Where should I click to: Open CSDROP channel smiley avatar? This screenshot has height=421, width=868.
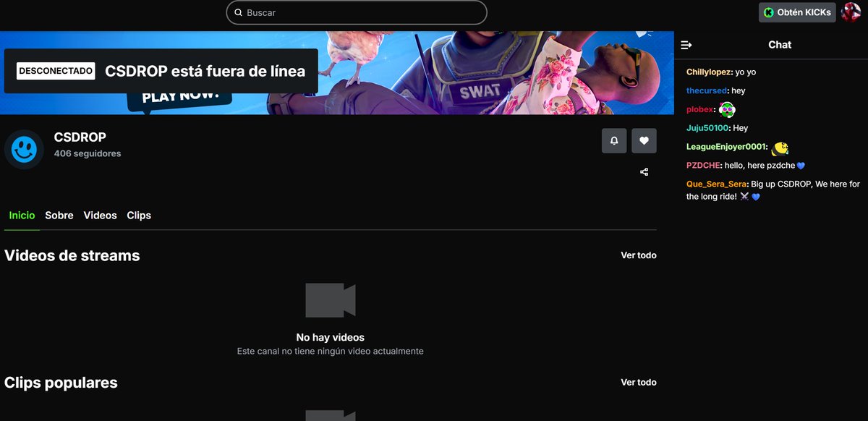24,150
